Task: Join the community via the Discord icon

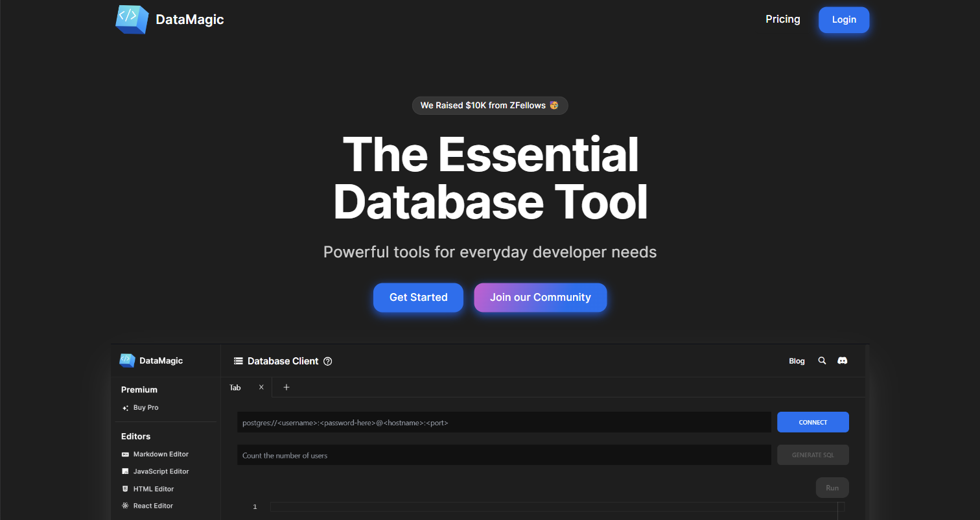Action: 842,360
